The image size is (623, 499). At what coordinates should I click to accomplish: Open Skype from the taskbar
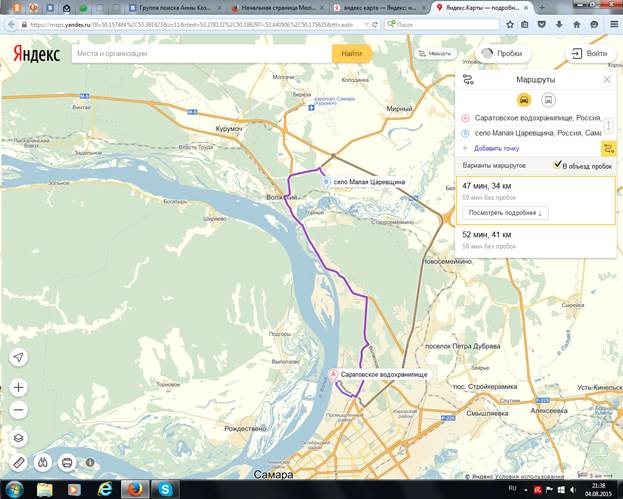[165, 489]
